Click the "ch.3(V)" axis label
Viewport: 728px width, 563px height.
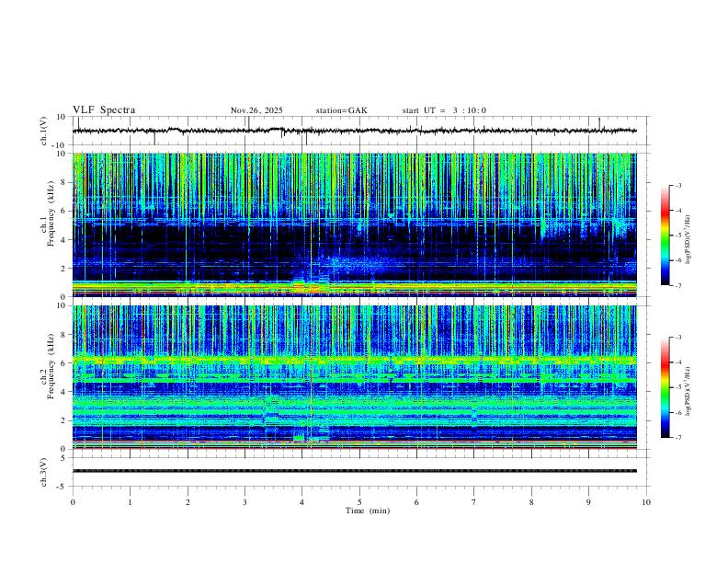pyautogui.click(x=44, y=472)
